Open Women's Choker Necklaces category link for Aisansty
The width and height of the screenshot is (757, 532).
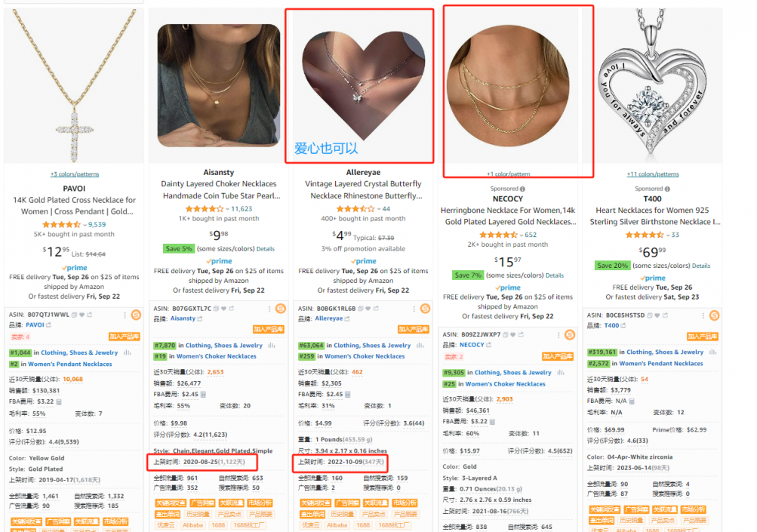(x=217, y=356)
